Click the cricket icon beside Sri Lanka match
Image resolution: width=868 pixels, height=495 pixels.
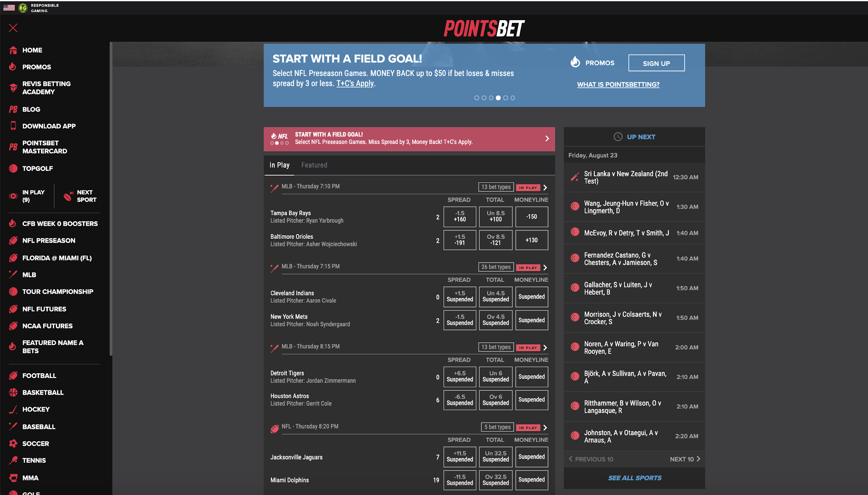click(575, 177)
